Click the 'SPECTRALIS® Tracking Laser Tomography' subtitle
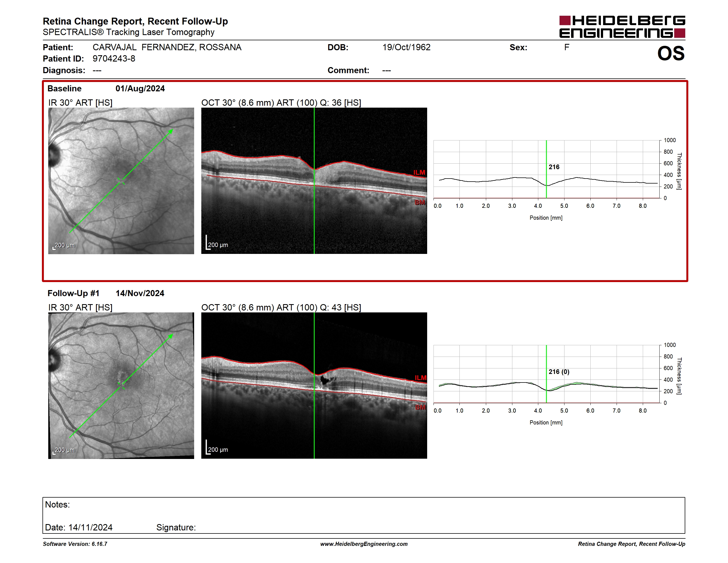 pos(129,32)
